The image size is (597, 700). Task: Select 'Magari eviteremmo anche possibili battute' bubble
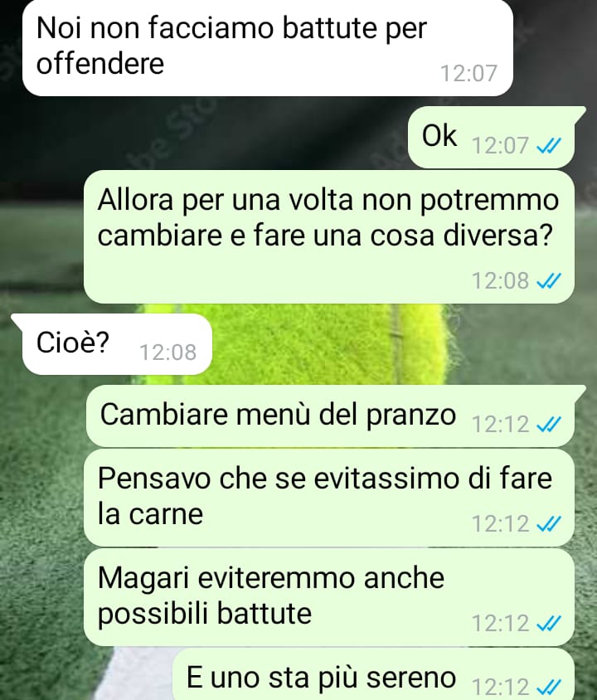pyautogui.click(x=329, y=597)
